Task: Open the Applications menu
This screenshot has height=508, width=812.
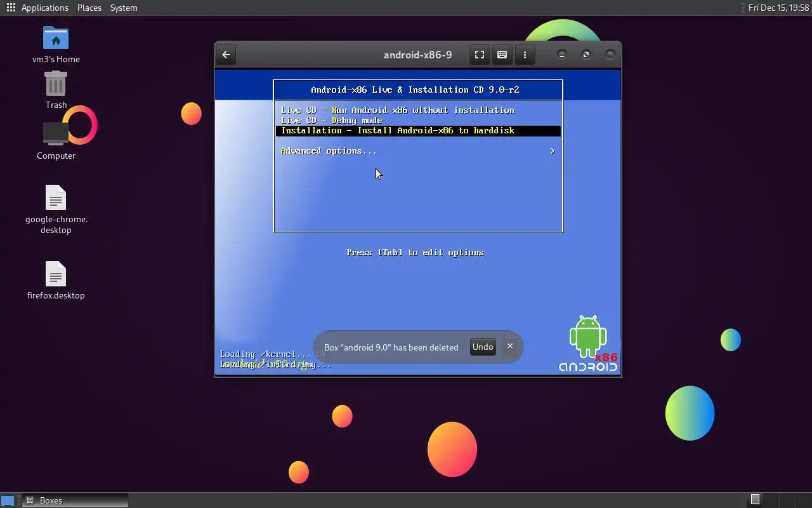Action: click(44, 8)
